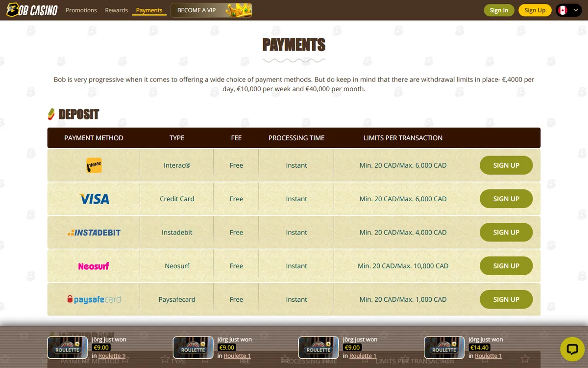Viewport: 588px width, 368px height.
Task: Click the Neosurf type cell text
Action: coord(177,266)
